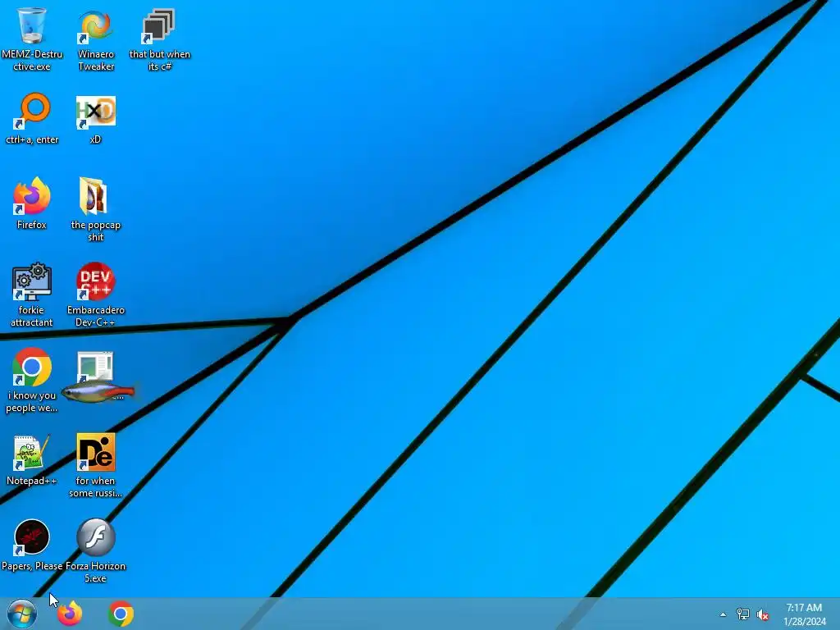This screenshot has width=840, height=630.
Task: Show hidden tray icons arrow
Action: (x=723, y=614)
